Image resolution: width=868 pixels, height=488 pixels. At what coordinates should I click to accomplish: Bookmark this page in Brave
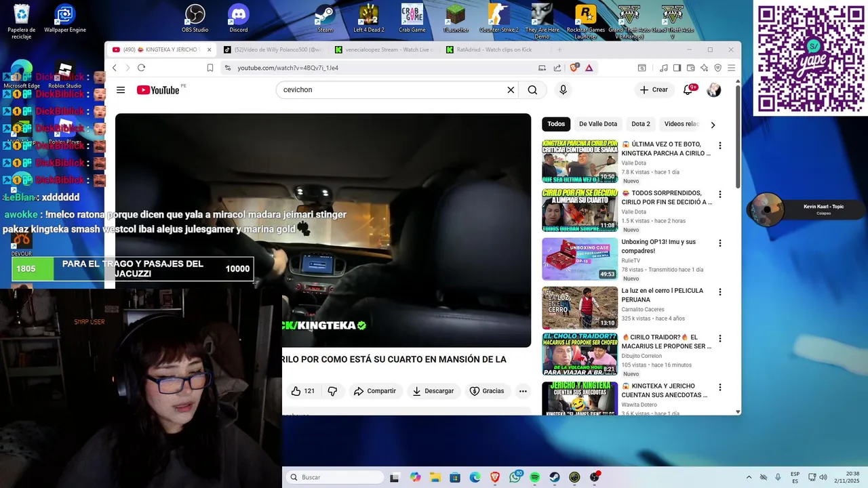click(x=210, y=68)
